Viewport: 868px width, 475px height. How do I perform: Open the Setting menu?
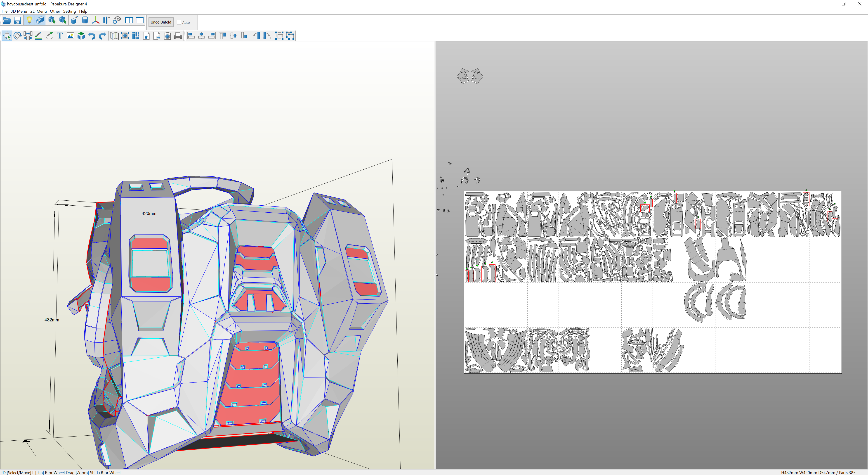coord(69,11)
